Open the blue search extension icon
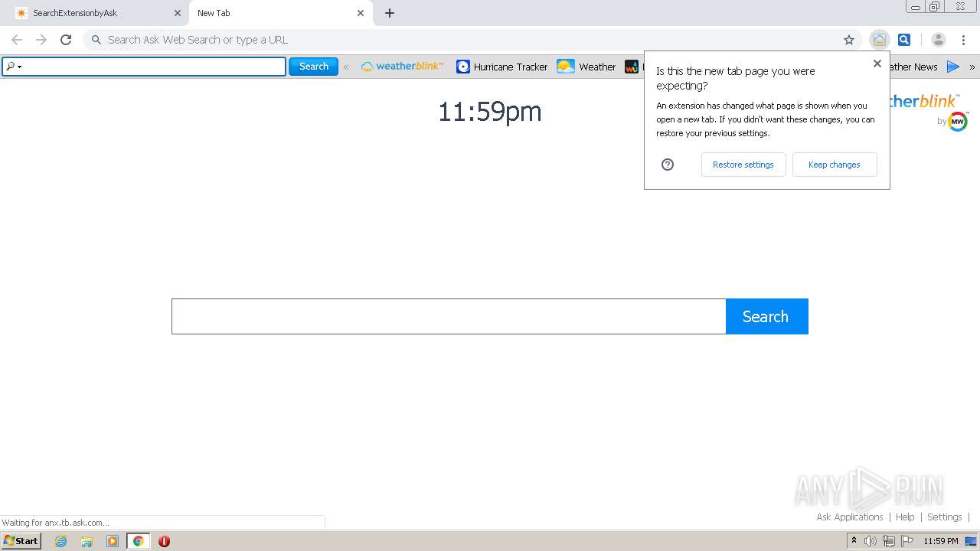980x551 pixels. tap(904, 40)
